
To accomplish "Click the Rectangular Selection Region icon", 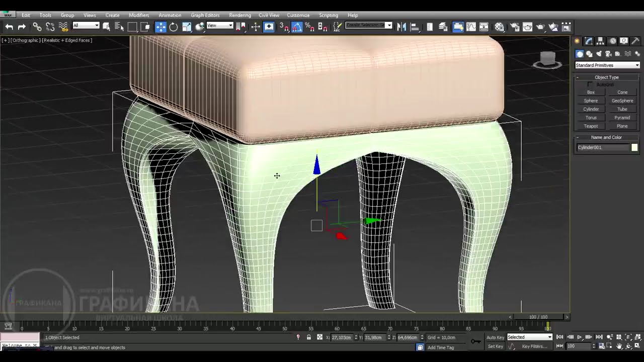I will 132,27.
